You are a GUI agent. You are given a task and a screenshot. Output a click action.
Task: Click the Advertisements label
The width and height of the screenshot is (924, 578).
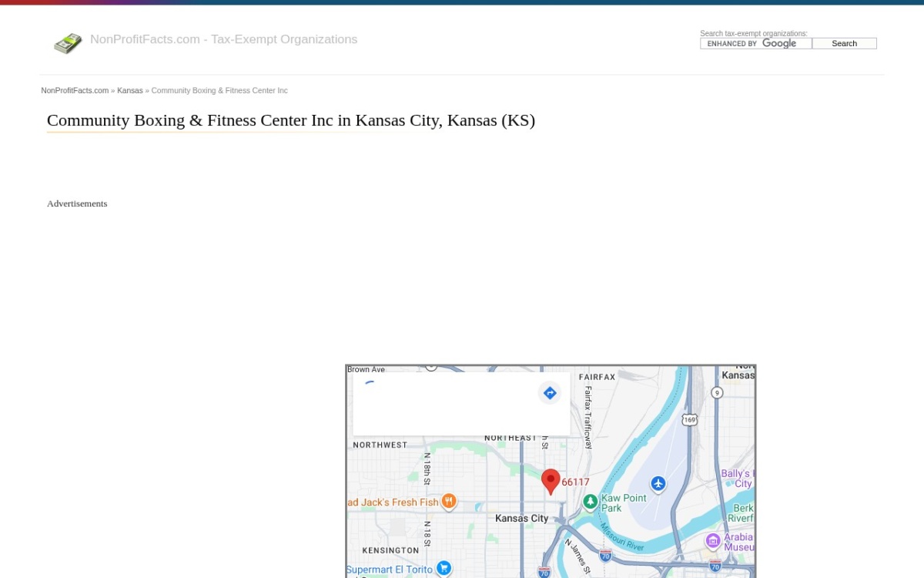click(77, 203)
